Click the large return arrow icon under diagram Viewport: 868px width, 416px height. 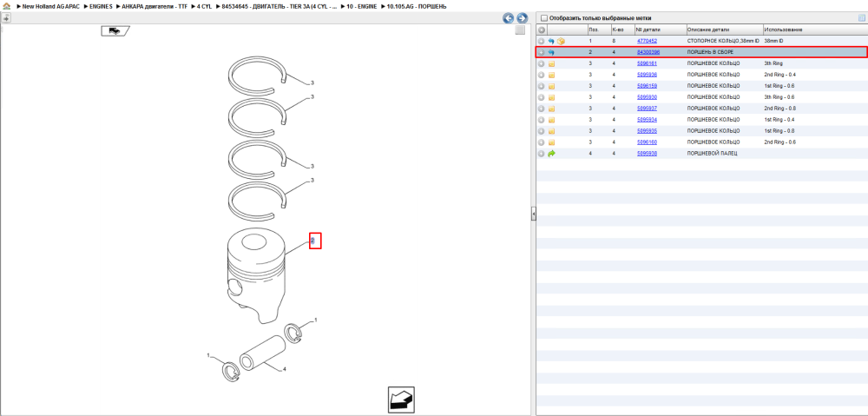point(401,399)
